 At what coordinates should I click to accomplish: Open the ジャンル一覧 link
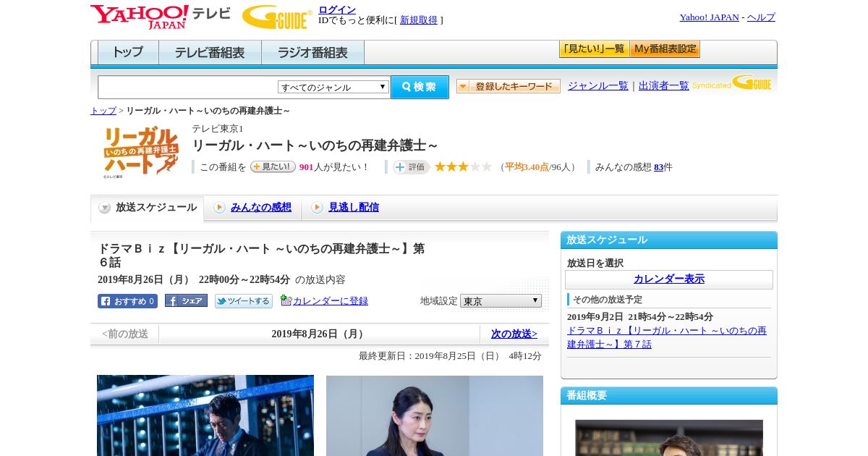tap(597, 85)
